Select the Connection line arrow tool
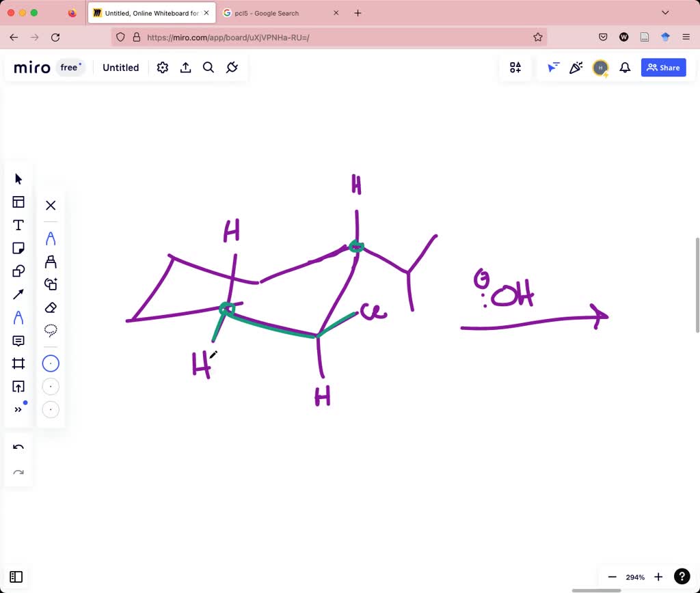The height and width of the screenshot is (593, 700). [x=18, y=294]
